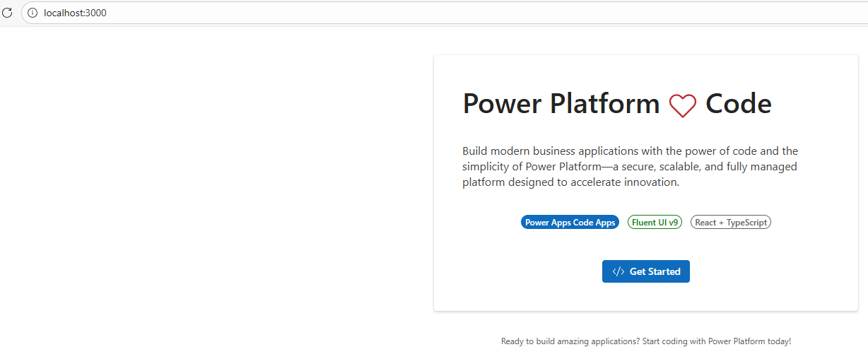
Task: Select the Power Apps Code Apps badge
Action: tap(570, 222)
